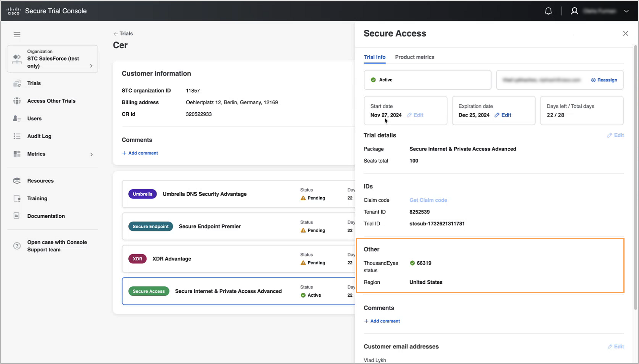Open case with Console Support team
This screenshot has height=364, width=639.
(57, 246)
